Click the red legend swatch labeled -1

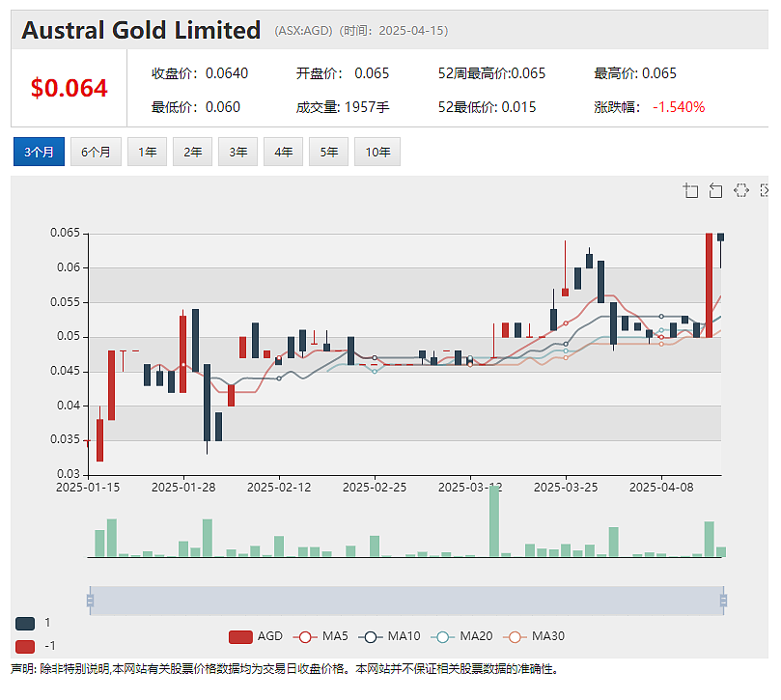(x=25, y=647)
